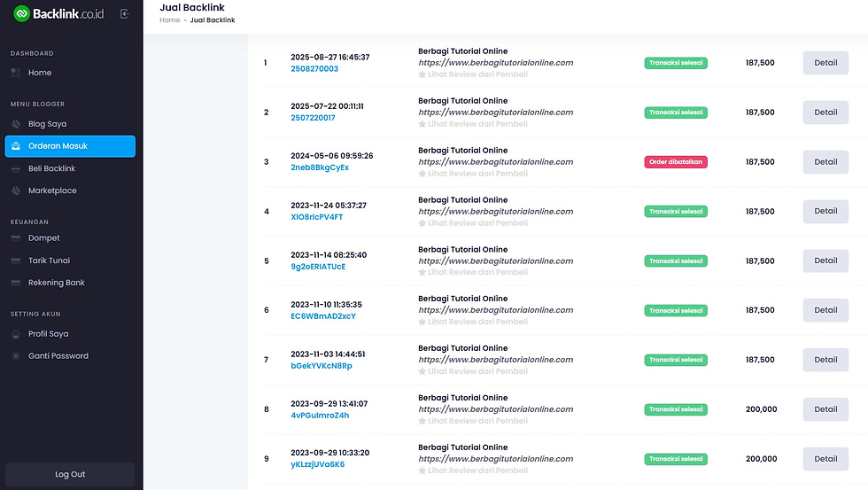Open order ID link XIO8rlcPV4FT

coord(317,217)
